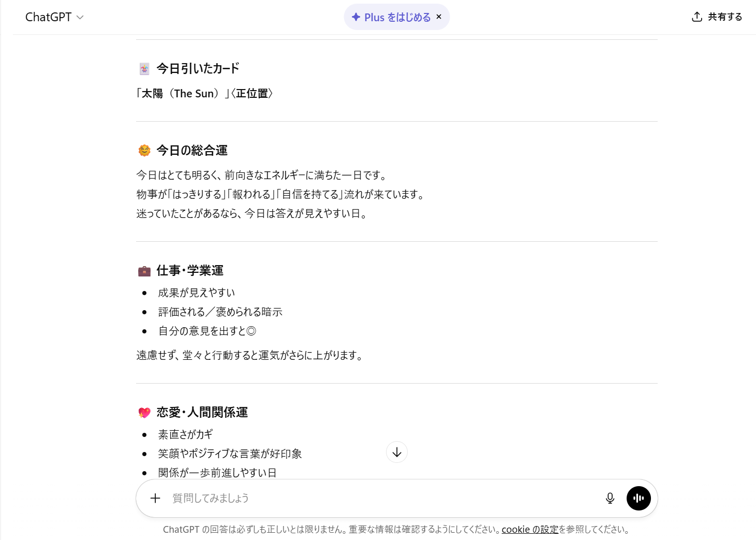This screenshot has width=756, height=540.
Task: Start dictation using the microphone icon
Action: click(610, 498)
